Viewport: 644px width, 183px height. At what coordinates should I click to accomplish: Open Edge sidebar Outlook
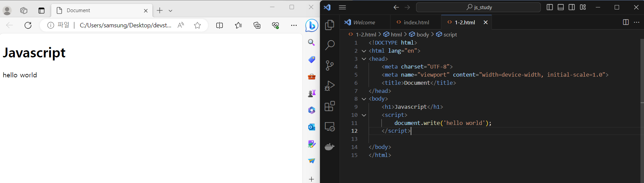click(312, 127)
